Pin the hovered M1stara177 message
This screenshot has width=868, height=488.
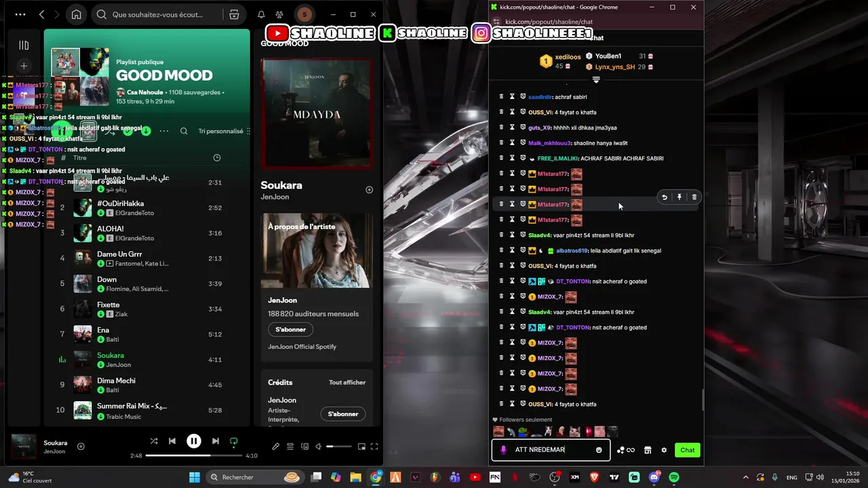679,197
